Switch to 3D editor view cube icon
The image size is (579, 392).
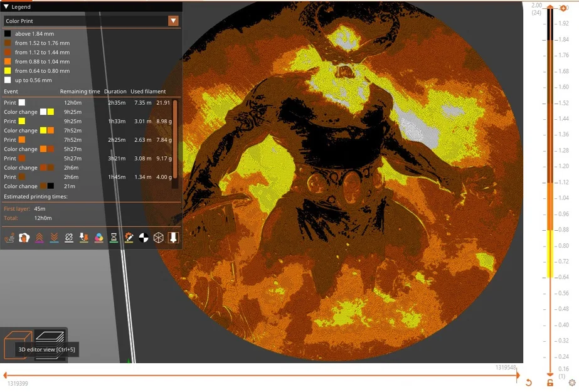tap(17, 344)
